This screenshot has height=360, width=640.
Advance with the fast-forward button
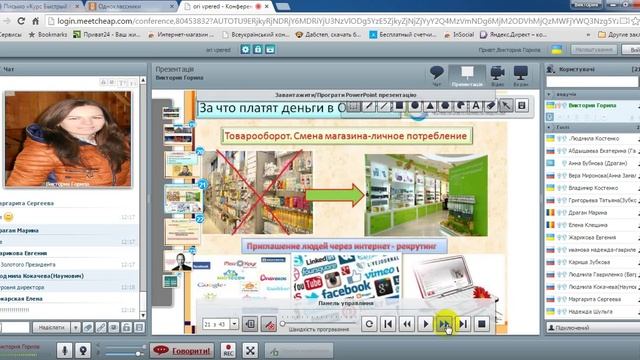[x=444, y=324]
